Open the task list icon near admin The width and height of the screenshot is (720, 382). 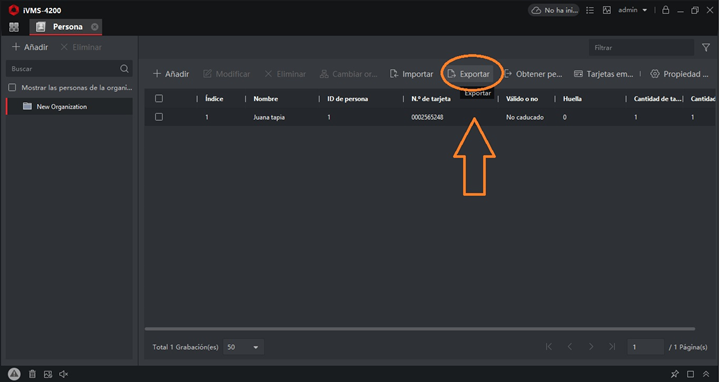pyautogui.click(x=591, y=10)
